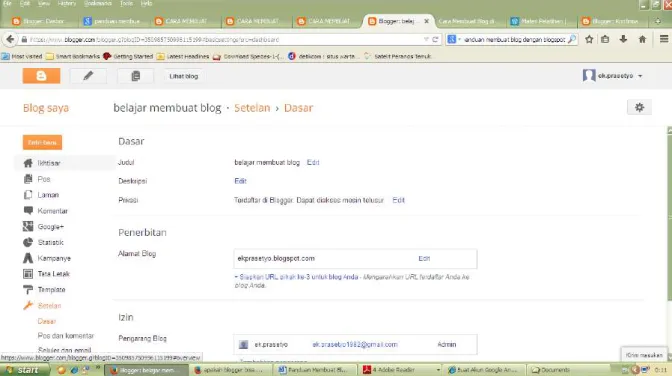672x376 pixels.
Task: Click the orange Entri baru button
Action: (42, 142)
